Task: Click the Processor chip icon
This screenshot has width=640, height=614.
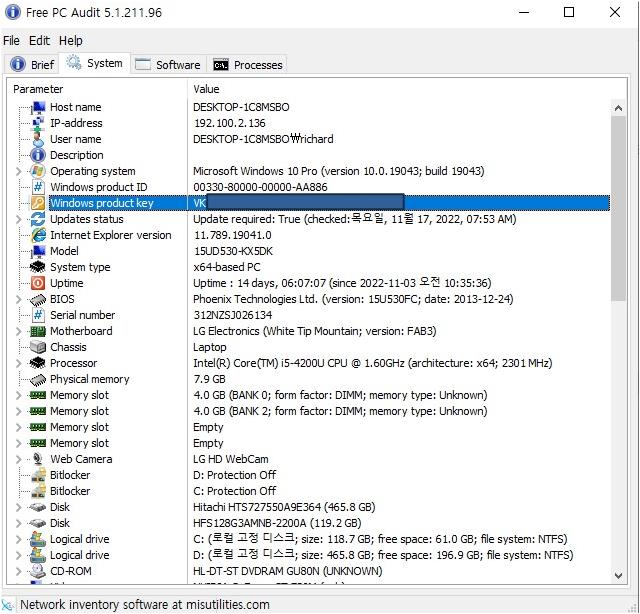Action: click(38, 363)
